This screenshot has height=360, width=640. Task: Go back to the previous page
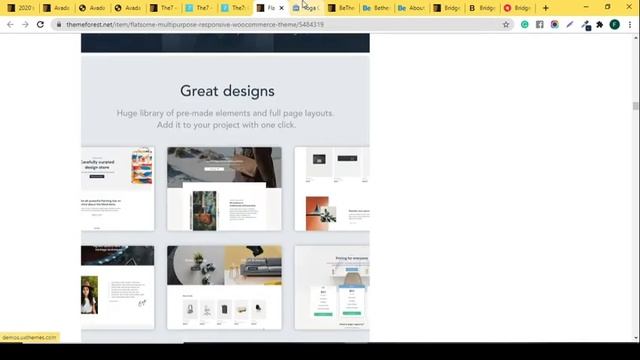pyautogui.click(x=10, y=24)
